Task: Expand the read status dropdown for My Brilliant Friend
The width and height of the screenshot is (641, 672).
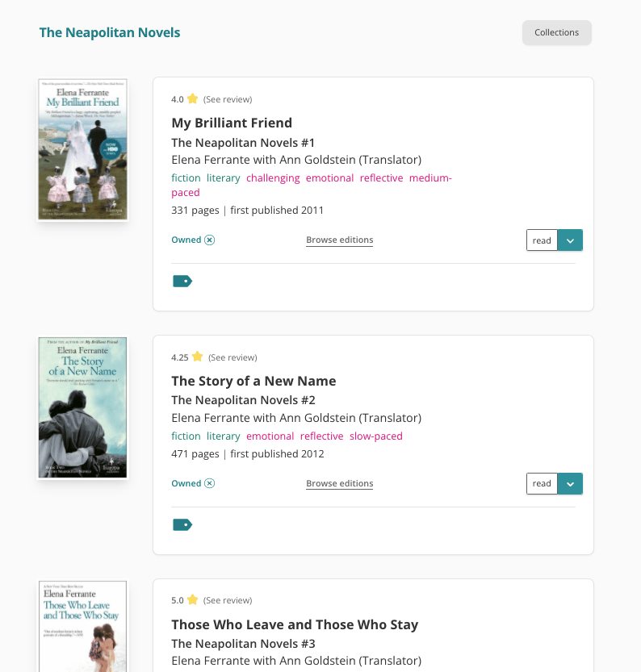Action: pyautogui.click(x=570, y=240)
